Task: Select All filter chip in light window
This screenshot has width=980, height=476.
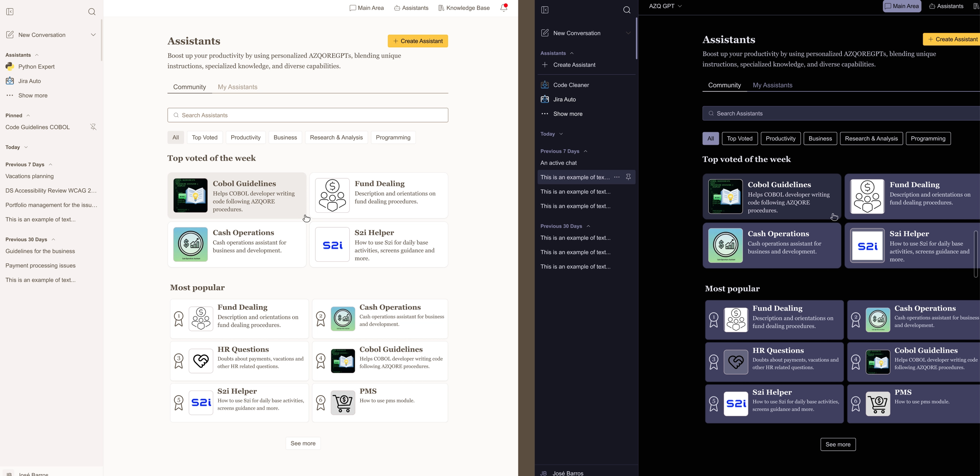Action: (176, 137)
